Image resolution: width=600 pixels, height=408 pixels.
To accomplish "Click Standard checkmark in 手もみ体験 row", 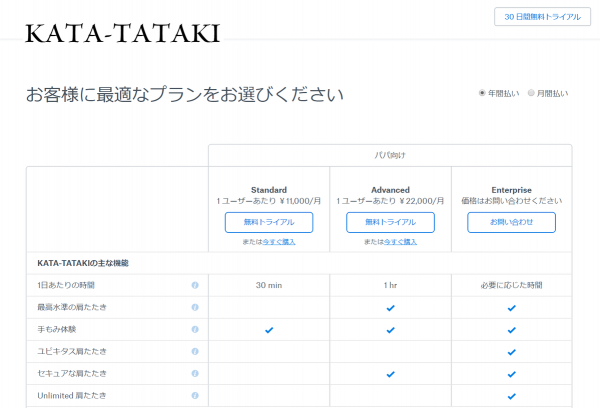I will tap(269, 330).
